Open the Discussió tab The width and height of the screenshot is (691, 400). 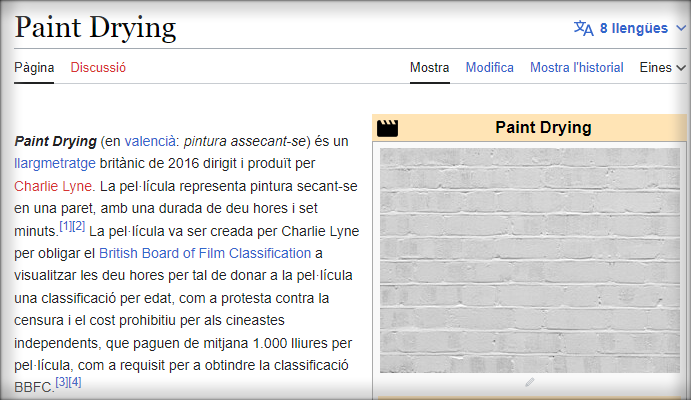(x=98, y=68)
